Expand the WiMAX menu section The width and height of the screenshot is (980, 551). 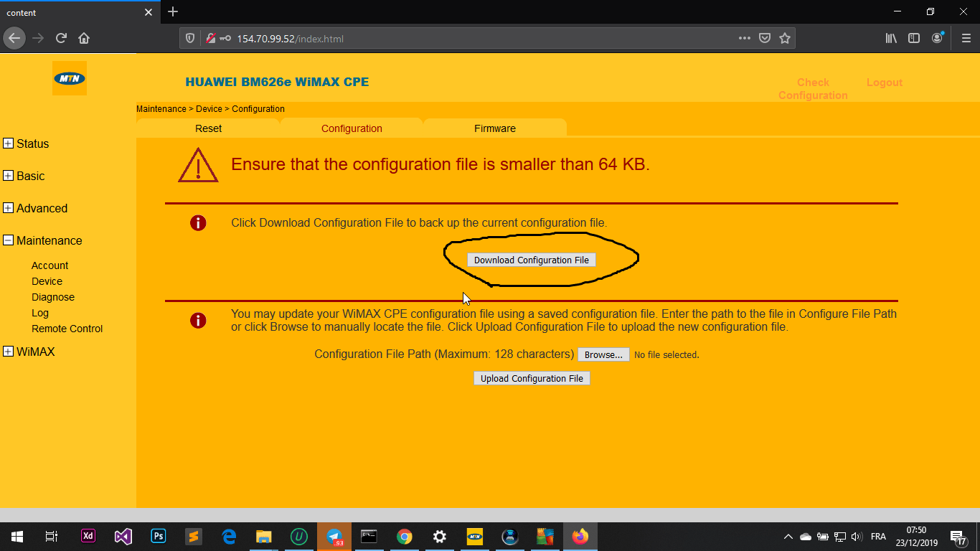(x=8, y=352)
